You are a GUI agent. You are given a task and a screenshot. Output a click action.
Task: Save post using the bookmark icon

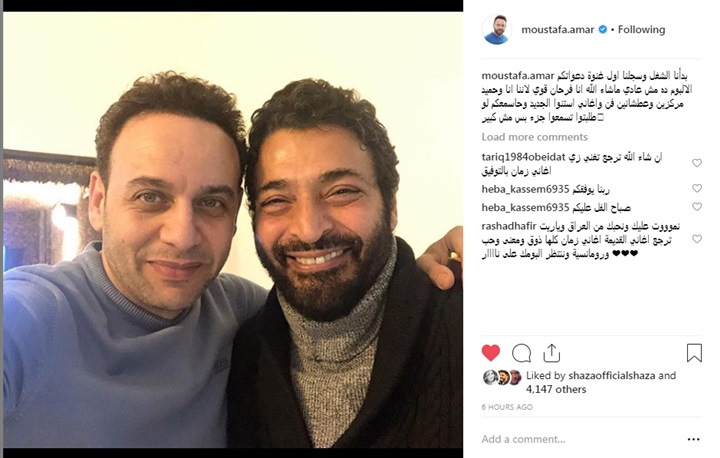pyautogui.click(x=694, y=353)
